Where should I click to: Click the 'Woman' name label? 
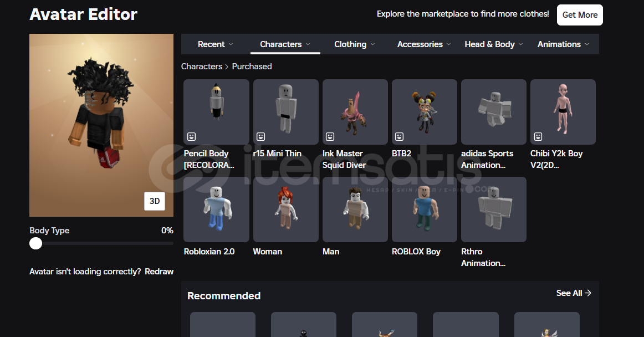click(x=267, y=252)
